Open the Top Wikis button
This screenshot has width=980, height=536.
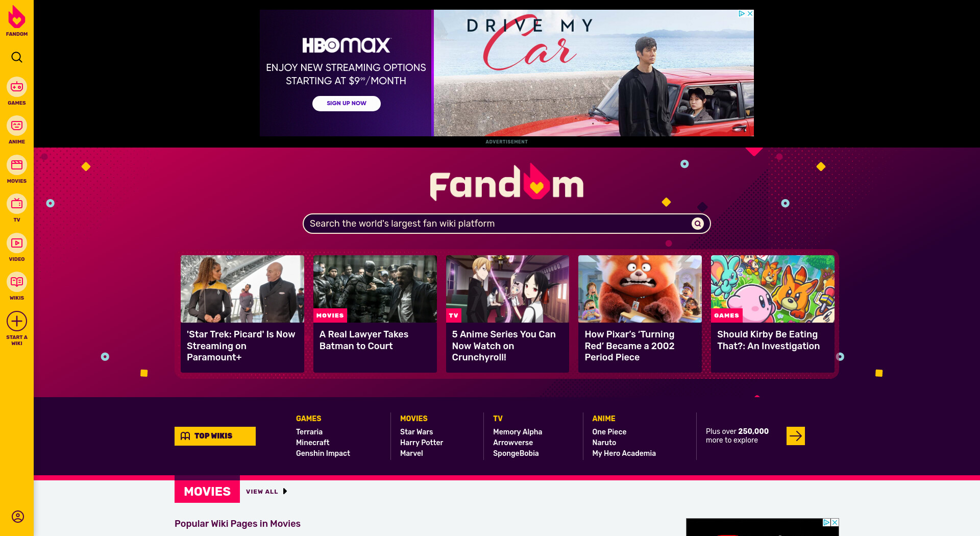[x=215, y=436]
